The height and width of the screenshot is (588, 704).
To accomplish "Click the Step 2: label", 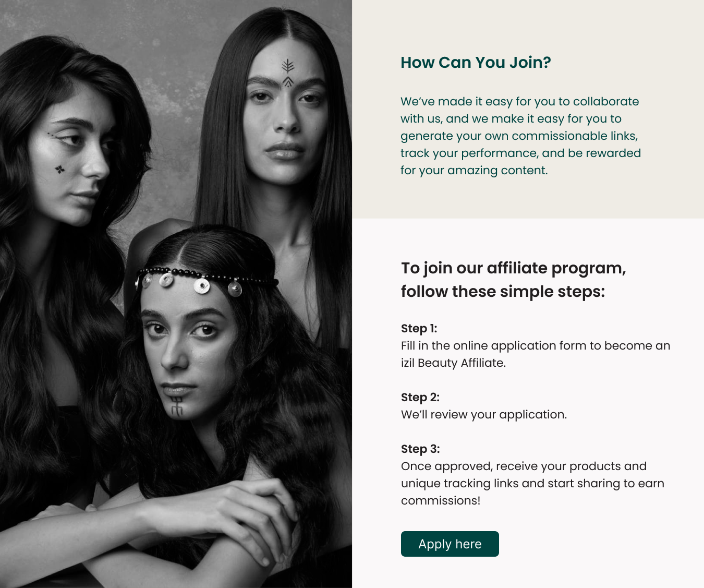I will [420, 397].
